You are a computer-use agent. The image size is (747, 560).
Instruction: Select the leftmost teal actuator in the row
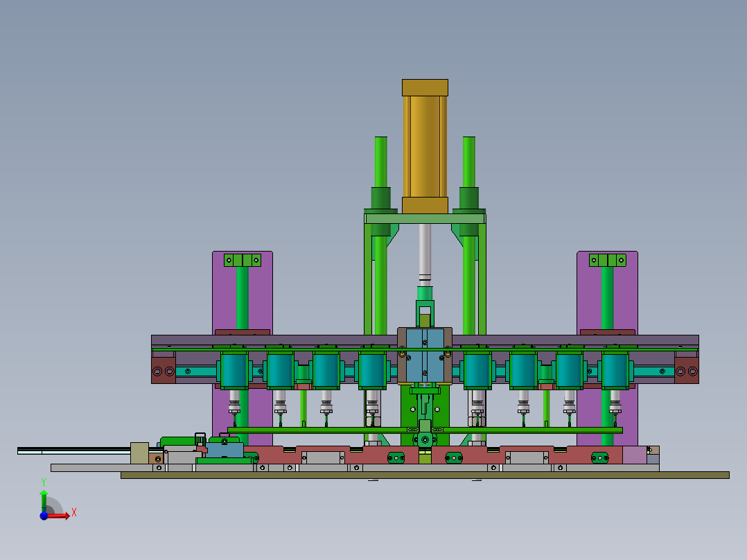[x=234, y=370]
